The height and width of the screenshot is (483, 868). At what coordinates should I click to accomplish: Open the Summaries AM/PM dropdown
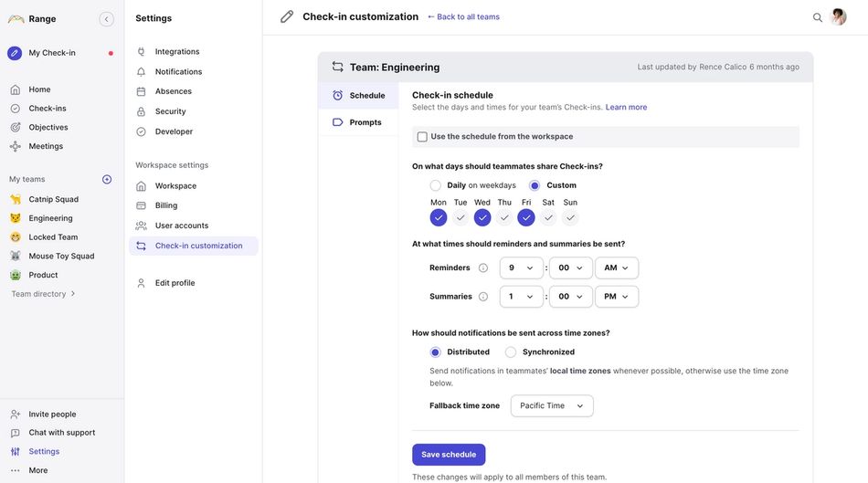coord(616,297)
